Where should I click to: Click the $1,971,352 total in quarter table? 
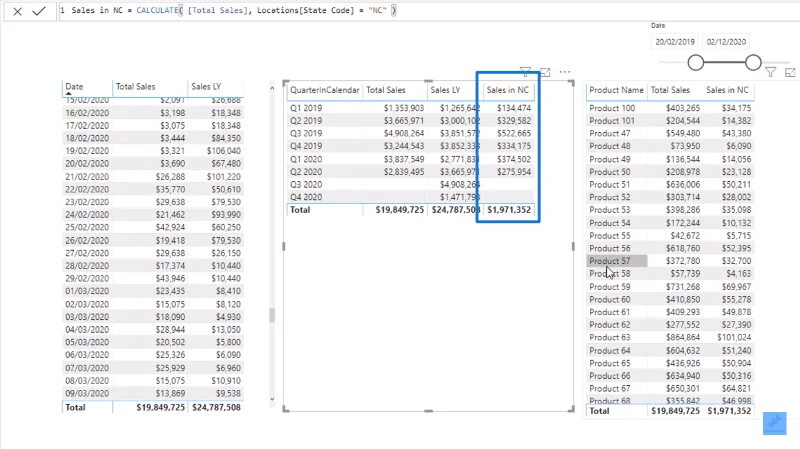click(509, 210)
